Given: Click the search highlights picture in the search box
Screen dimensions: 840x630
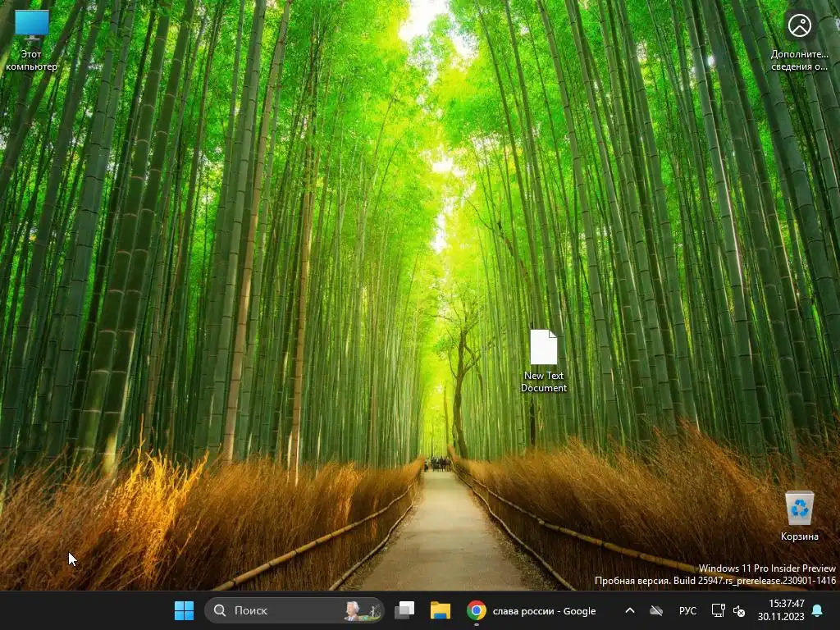Looking at the screenshot, I should [363, 610].
